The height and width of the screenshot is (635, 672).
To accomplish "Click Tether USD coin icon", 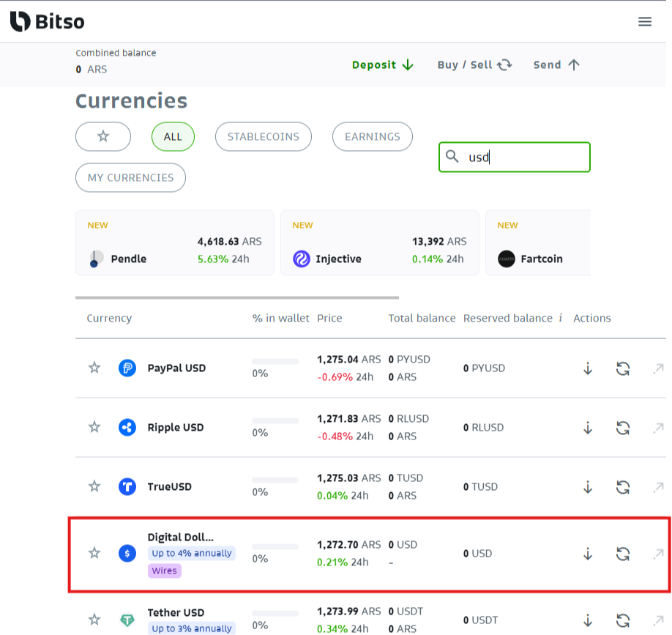I will [127, 620].
